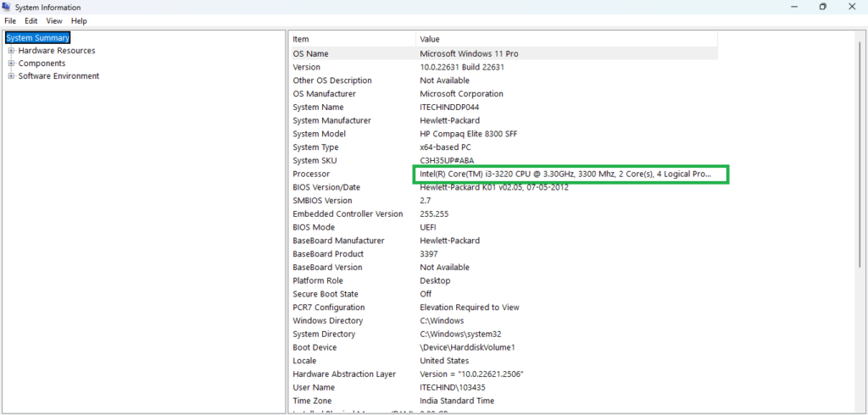This screenshot has height=415, width=868.
Task: Select the OS Name row
Action: pos(504,53)
